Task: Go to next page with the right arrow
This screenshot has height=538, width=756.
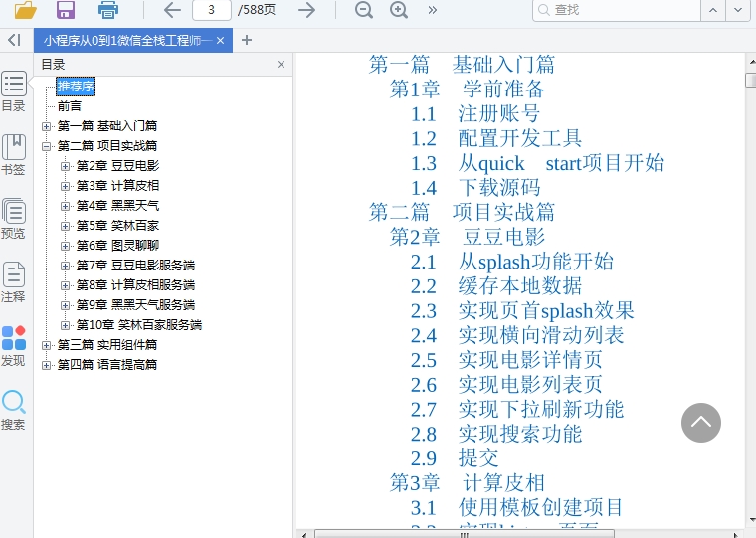Action: coord(306,10)
